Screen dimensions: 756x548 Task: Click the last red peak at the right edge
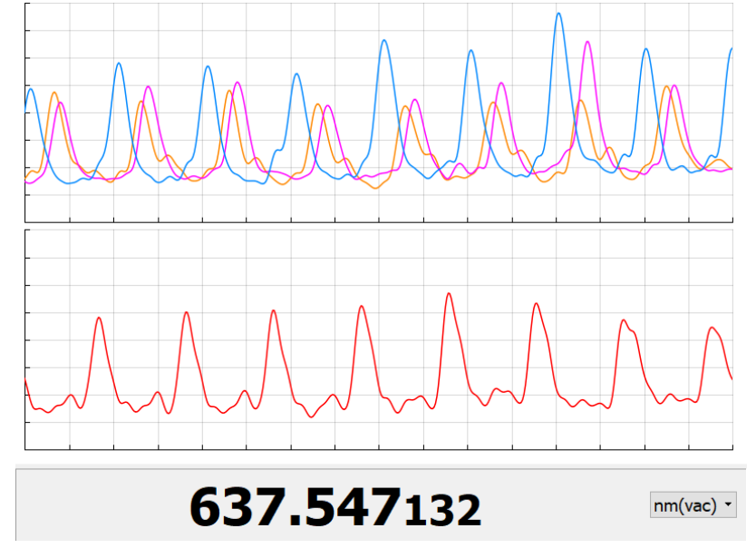[x=712, y=328]
